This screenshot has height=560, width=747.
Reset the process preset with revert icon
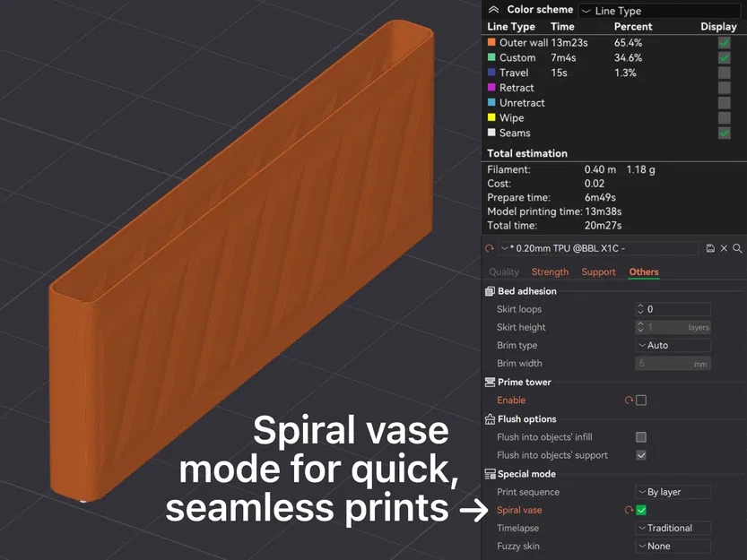pos(490,248)
